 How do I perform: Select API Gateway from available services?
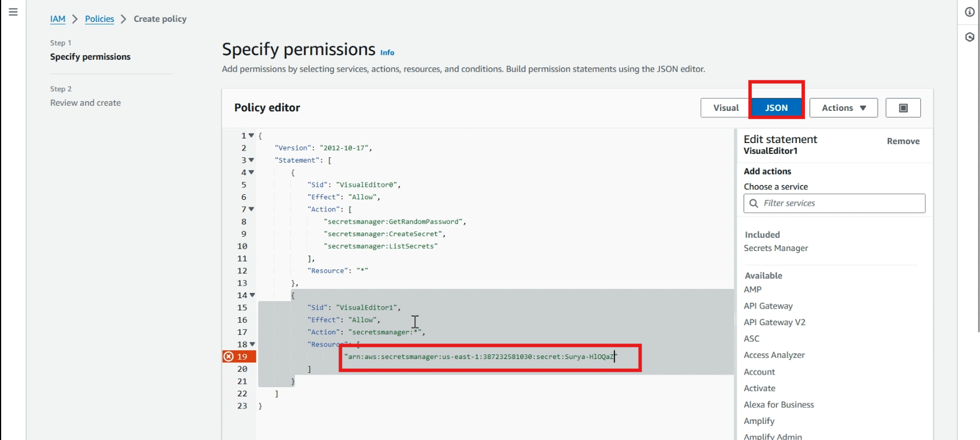click(x=768, y=306)
